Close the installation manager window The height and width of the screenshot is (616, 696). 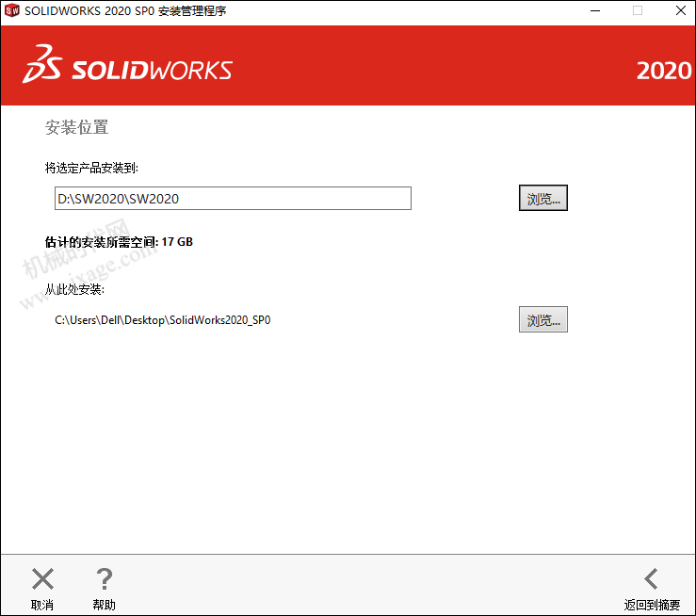[x=681, y=10]
